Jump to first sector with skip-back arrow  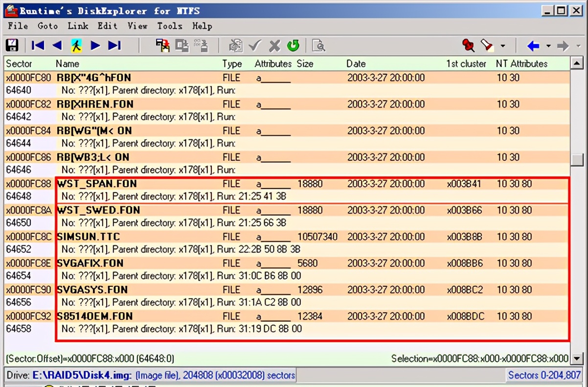38,45
